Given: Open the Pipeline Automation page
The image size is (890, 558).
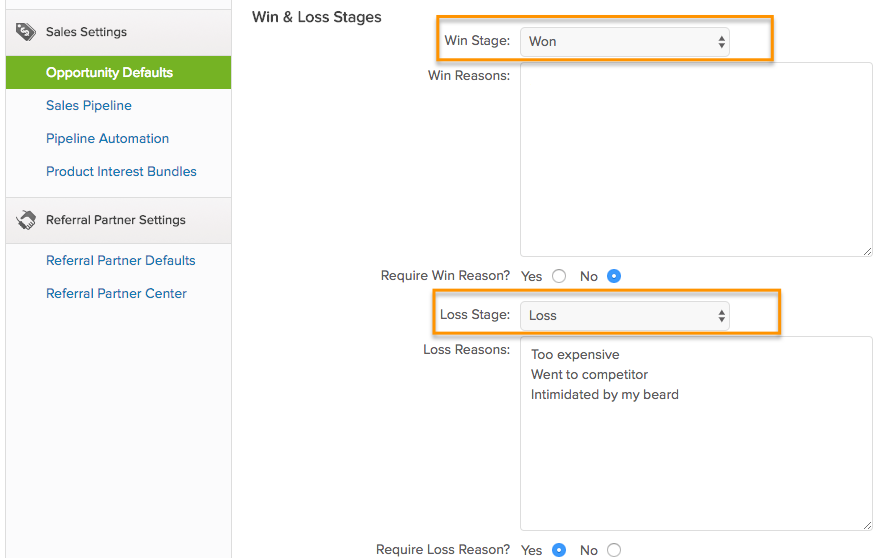Looking at the screenshot, I should (107, 138).
